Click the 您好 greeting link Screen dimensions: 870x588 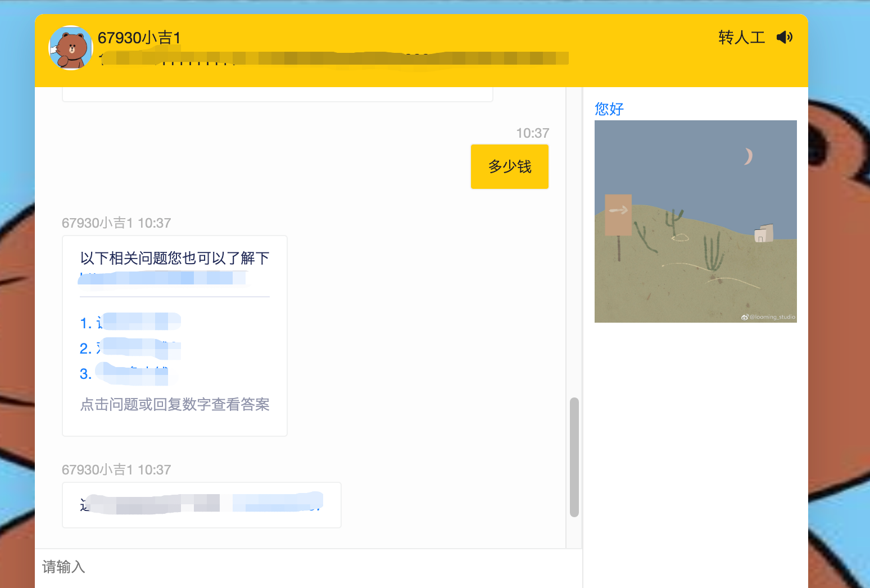click(x=609, y=108)
